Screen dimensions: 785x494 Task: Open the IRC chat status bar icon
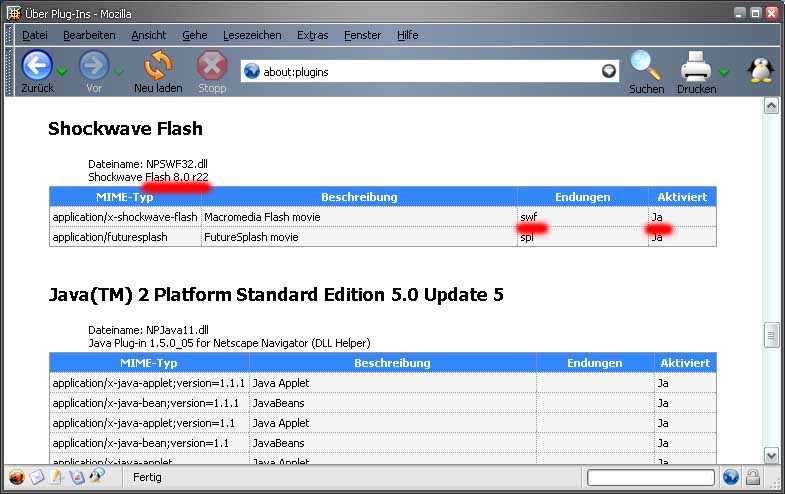pos(97,475)
